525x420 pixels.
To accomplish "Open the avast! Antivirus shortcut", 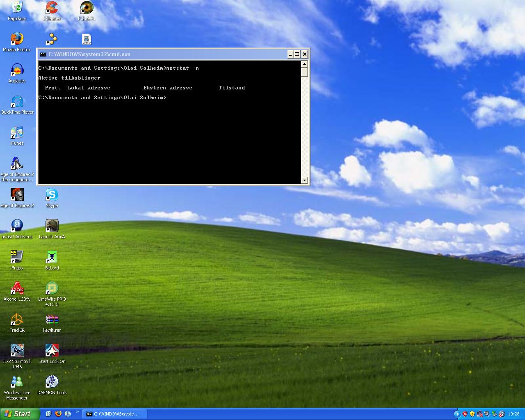I will [x=17, y=229].
